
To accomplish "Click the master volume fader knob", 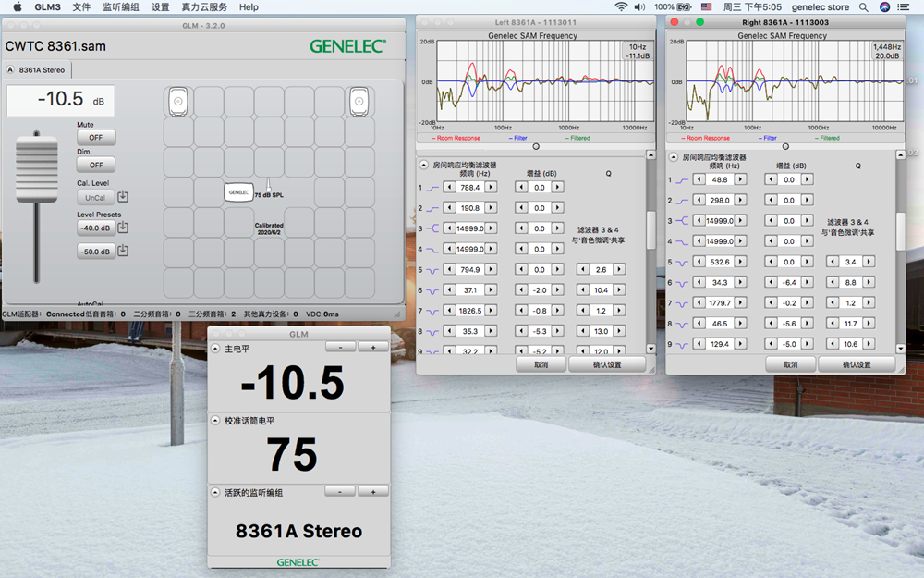I will [36, 168].
